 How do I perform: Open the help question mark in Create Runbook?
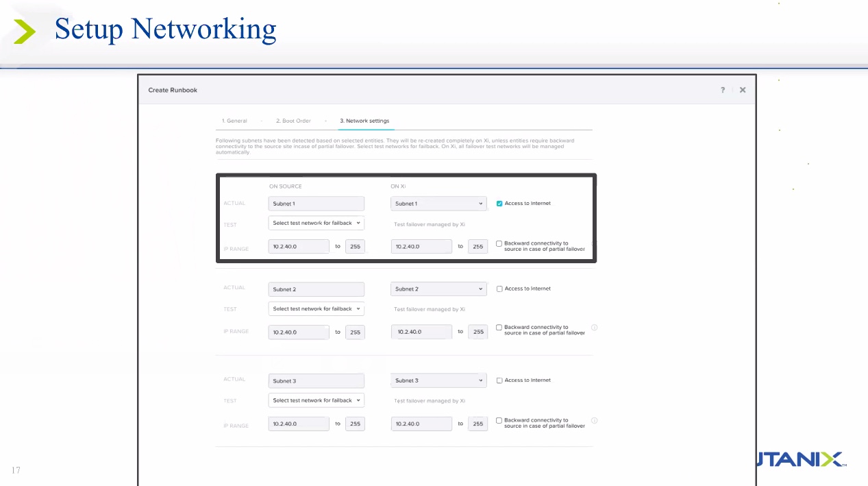point(722,90)
